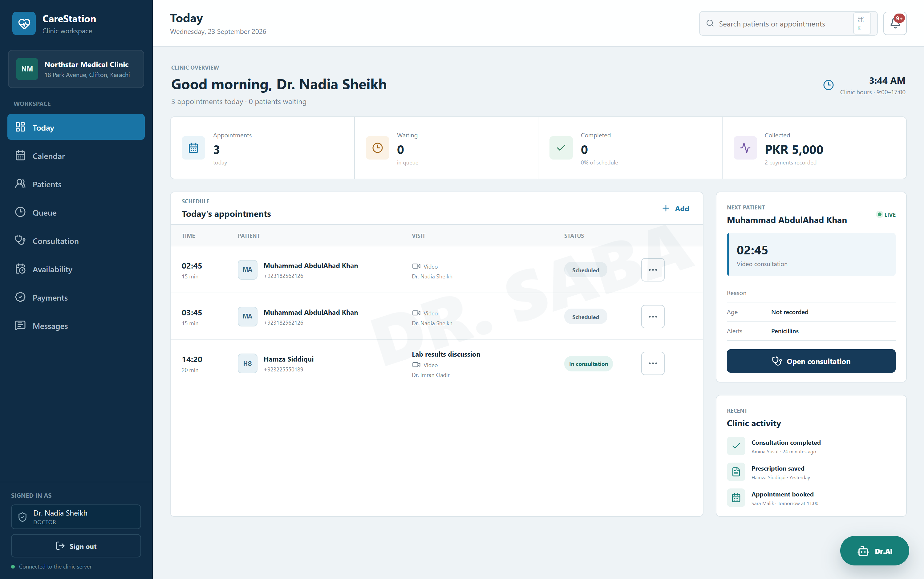Click HS avatar for Hamza Siddiqui
The height and width of the screenshot is (579, 924).
[x=247, y=363]
